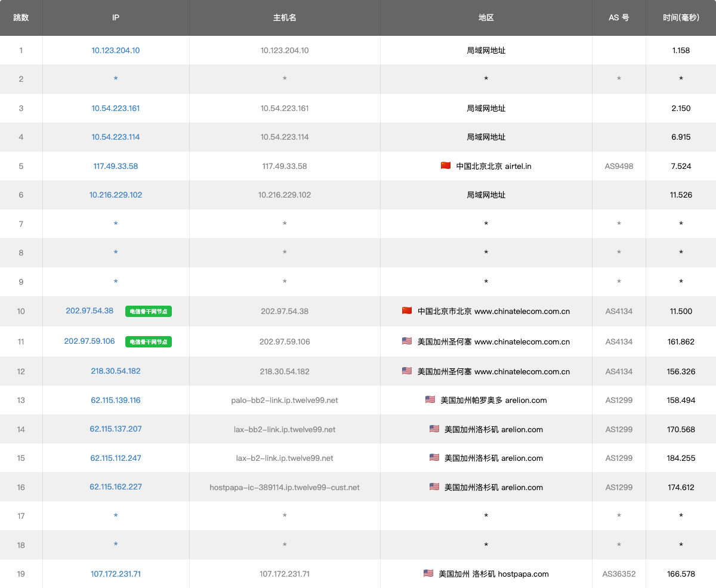The image size is (716, 588).
Task: Click the green backbone badge next to 202.97.59.106
Action: pos(149,342)
